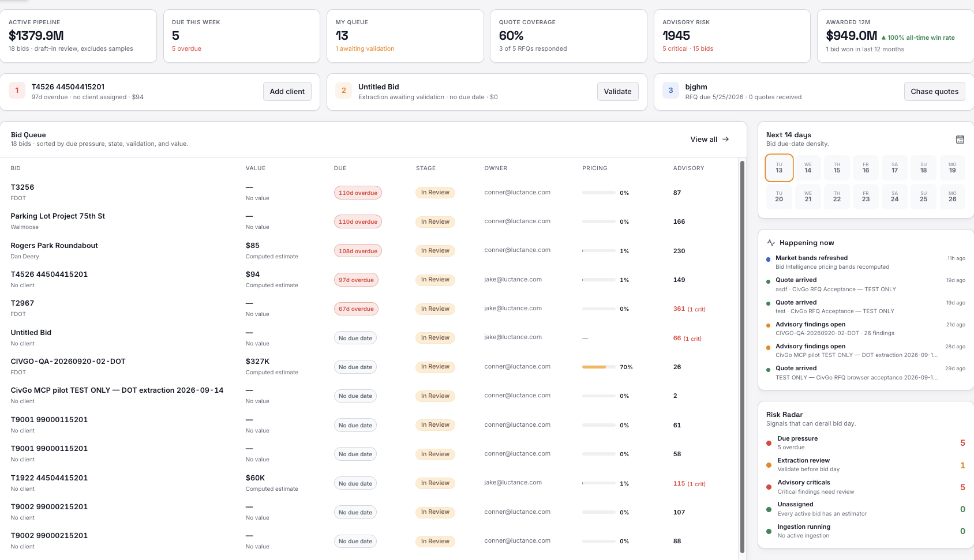Click the Extraction review risk signal

(865, 465)
